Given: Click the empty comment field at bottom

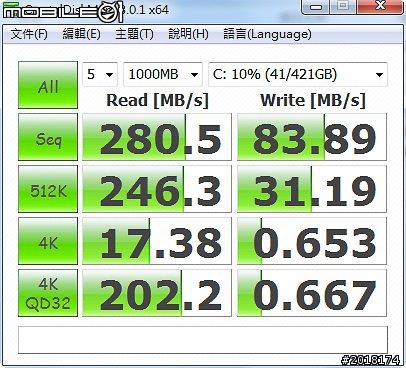Looking at the screenshot, I should click(x=203, y=340).
